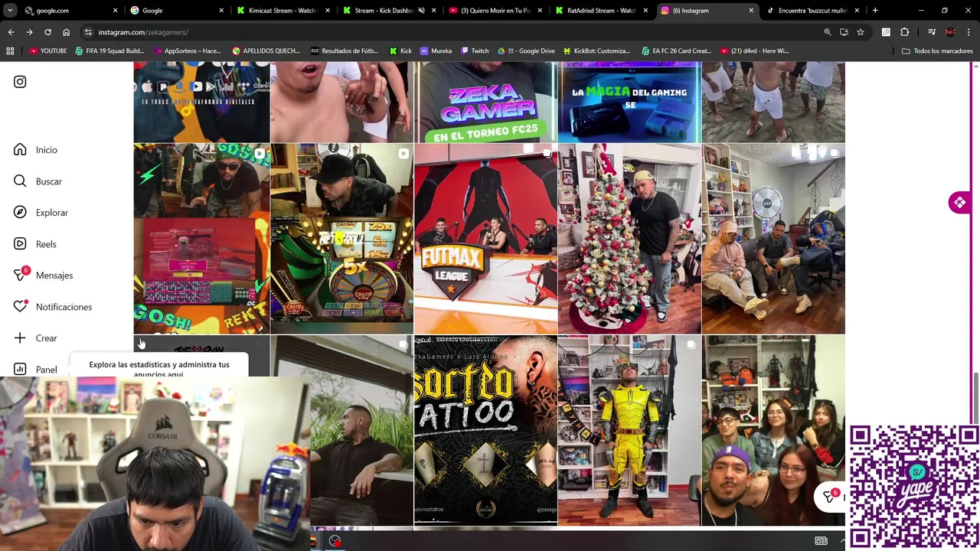This screenshot has height=551, width=980.
Task: Open the Reels icon in sidebar
Action: [x=20, y=244]
